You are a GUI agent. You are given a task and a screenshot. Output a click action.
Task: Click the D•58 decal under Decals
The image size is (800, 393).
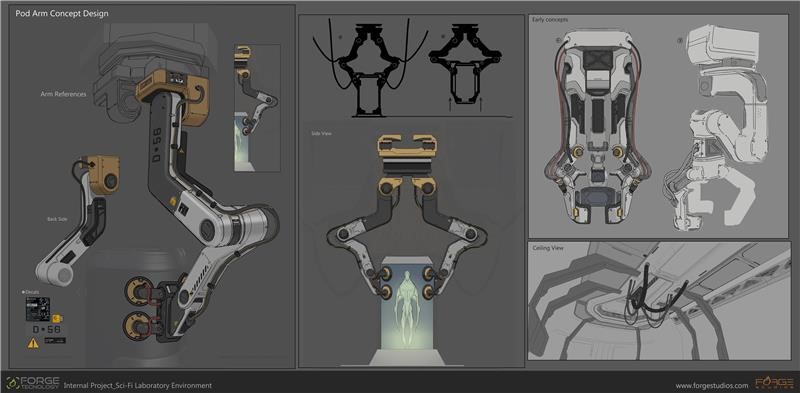46,329
